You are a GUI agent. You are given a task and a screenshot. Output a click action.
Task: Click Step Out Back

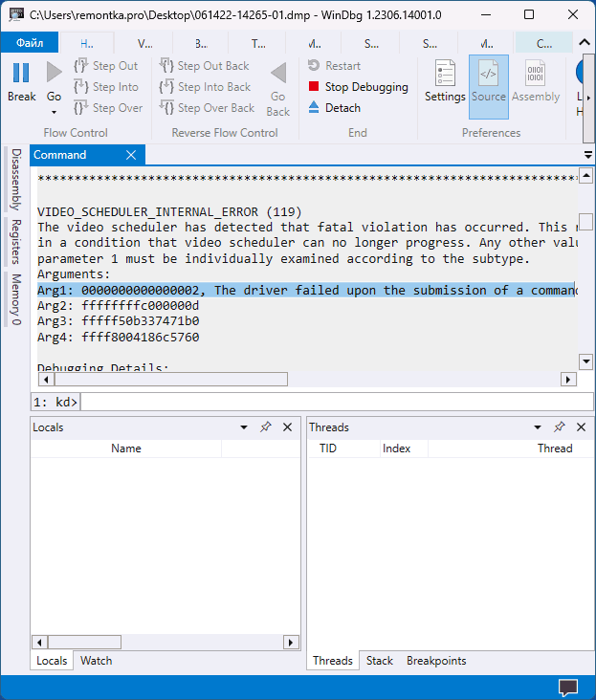205,66
